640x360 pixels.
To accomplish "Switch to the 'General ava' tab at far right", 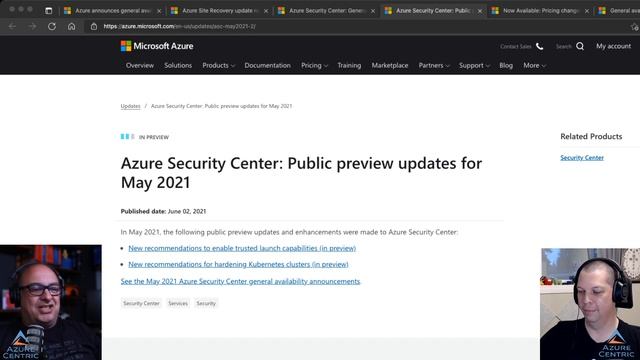I will coord(618,11).
